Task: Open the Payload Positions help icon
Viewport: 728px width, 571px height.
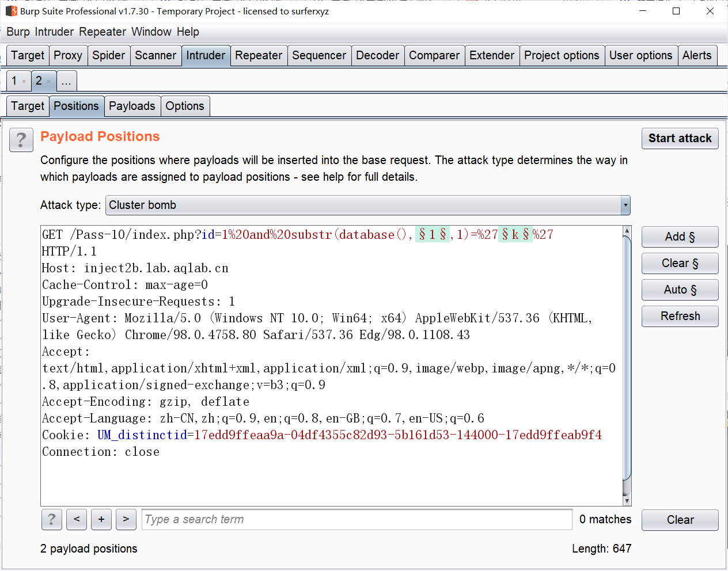Action: [21, 140]
